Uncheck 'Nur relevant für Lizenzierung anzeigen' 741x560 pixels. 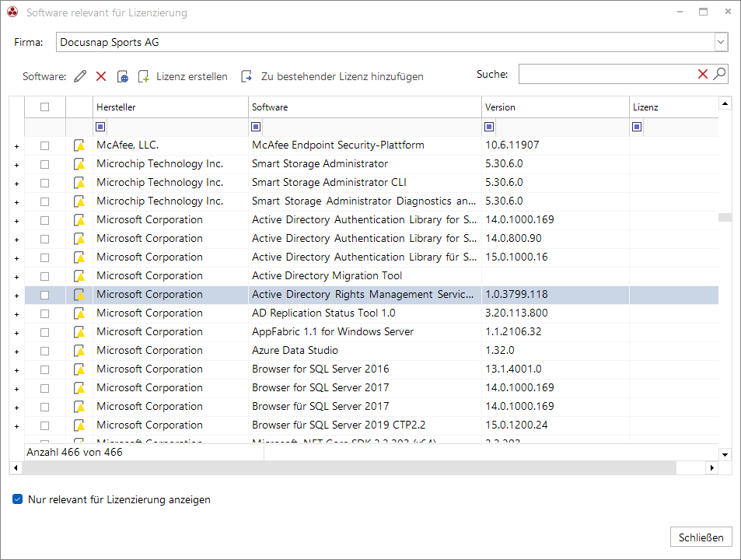click(17, 499)
